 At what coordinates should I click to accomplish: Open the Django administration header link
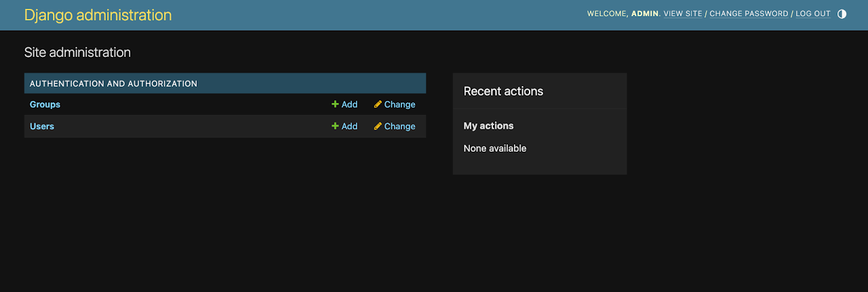[98, 15]
